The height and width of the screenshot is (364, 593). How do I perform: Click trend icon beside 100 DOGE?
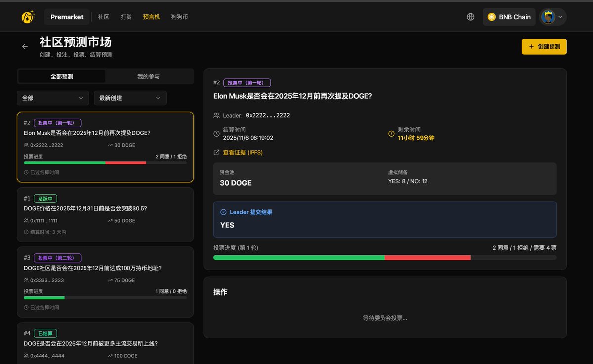[x=110, y=356]
